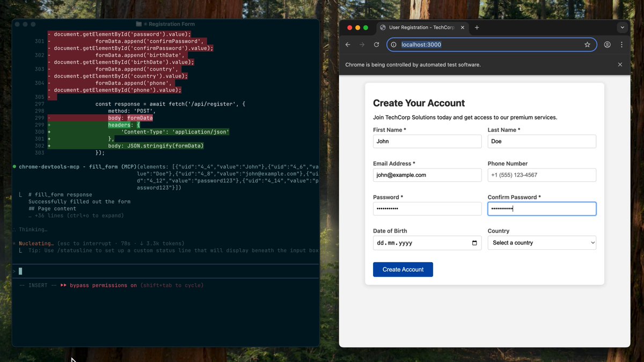Click Date of Birth field
This screenshot has width=644, height=362.
point(427,243)
